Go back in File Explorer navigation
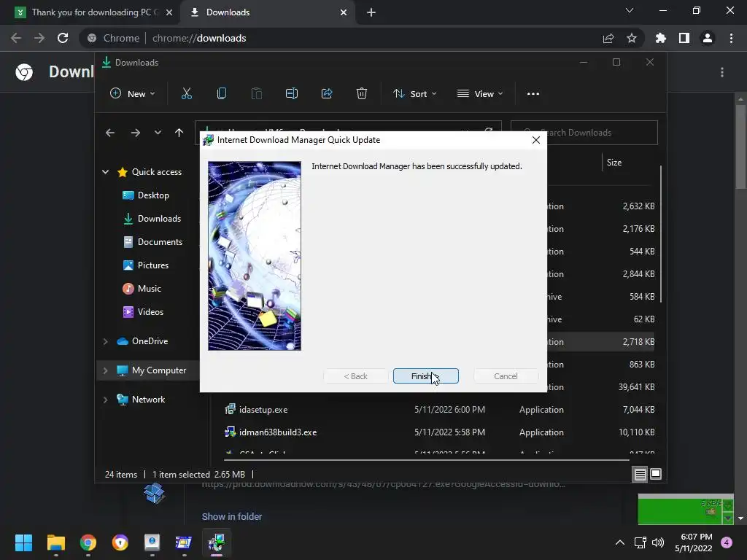747x560 pixels. (110, 133)
